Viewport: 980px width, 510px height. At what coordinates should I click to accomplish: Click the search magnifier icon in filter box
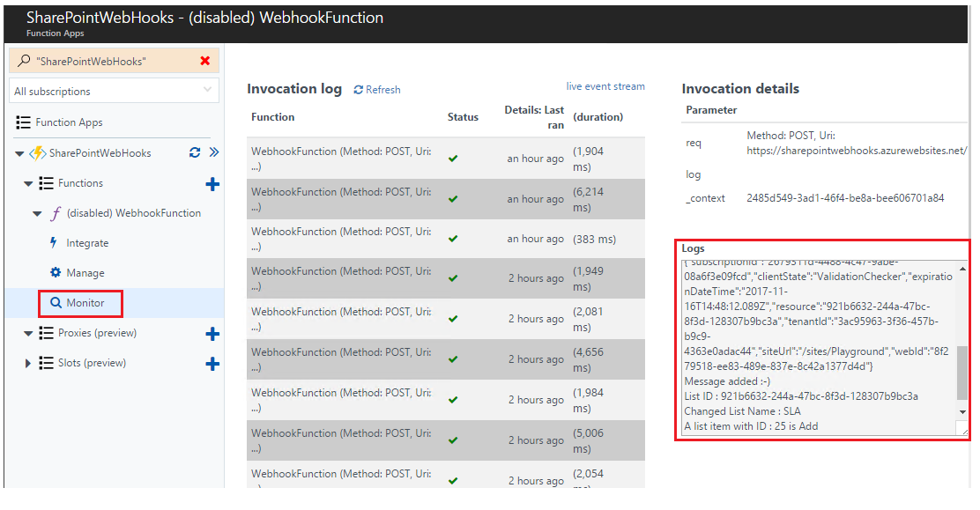24,61
